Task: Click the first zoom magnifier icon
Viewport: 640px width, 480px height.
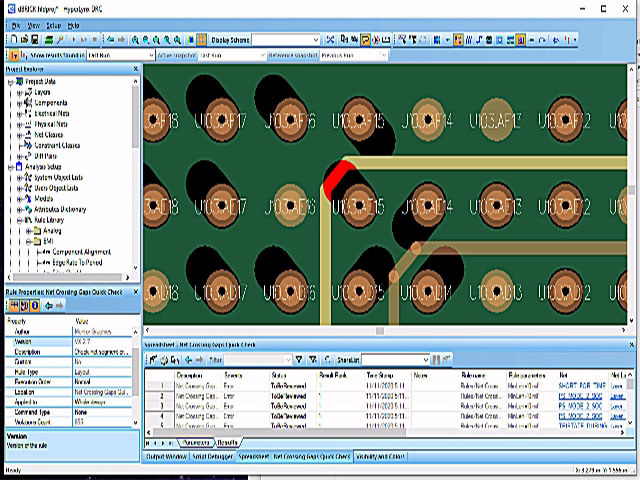Action: pyautogui.click(x=135, y=40)
